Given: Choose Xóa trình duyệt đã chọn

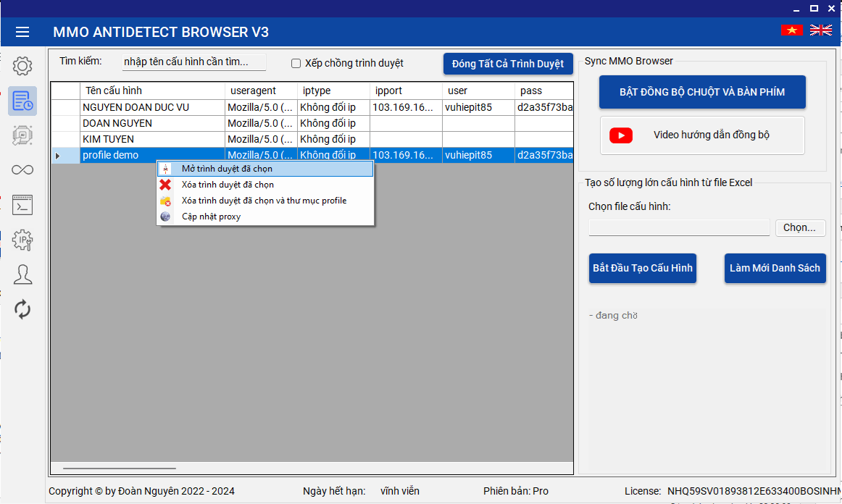Looking at the screenshot, I should [x=265, y=185].
